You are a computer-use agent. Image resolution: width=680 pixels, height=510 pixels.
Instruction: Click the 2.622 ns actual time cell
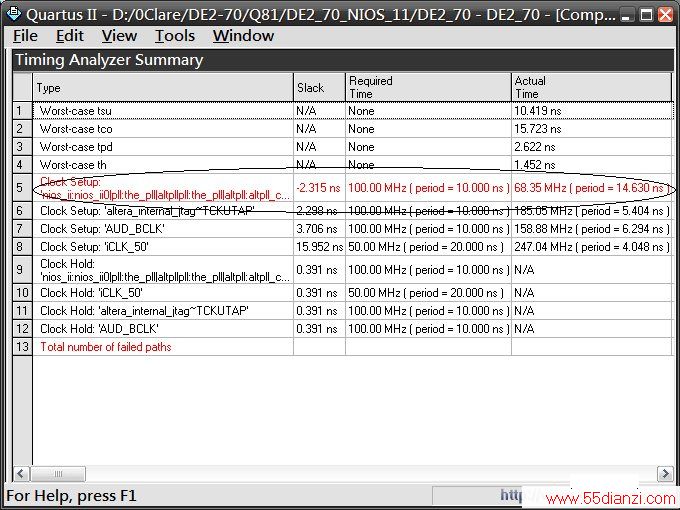coord(592,147)
